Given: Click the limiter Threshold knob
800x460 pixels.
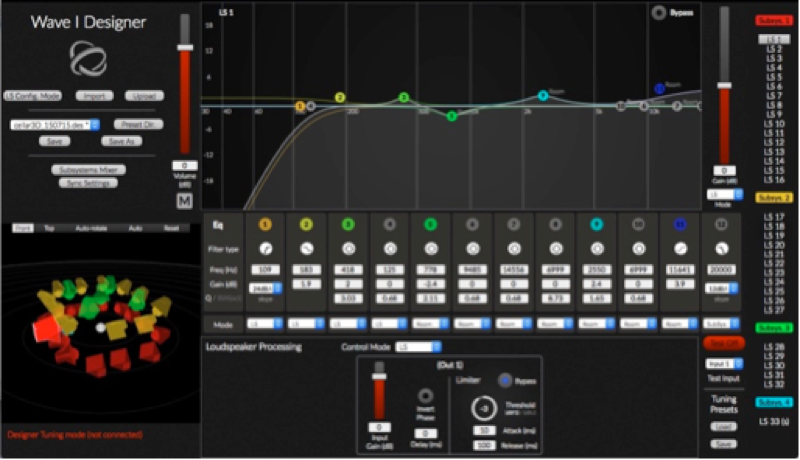Looking at the screenshot, I should tap(484, 408).
